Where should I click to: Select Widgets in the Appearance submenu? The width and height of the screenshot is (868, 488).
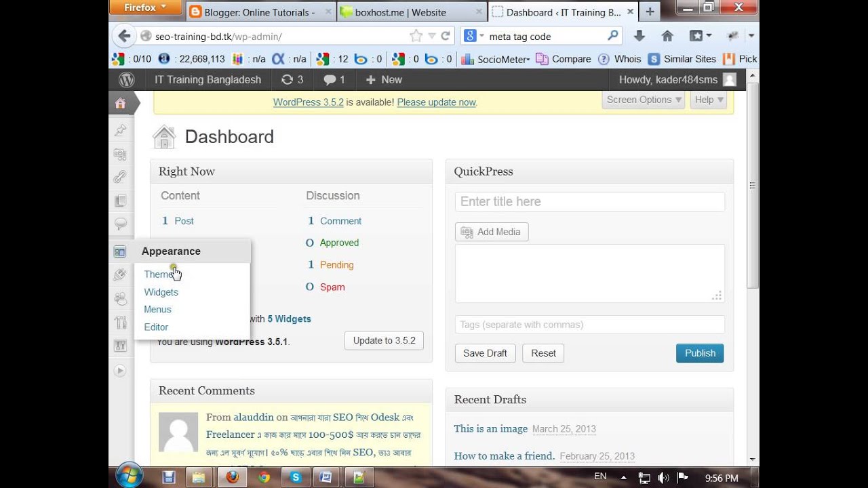[161, 292]
